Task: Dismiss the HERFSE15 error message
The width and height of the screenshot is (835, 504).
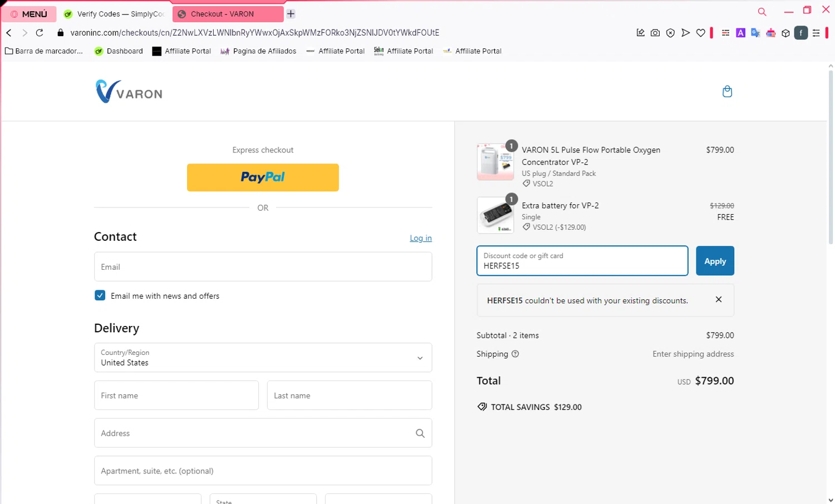Action: point(719,299)
